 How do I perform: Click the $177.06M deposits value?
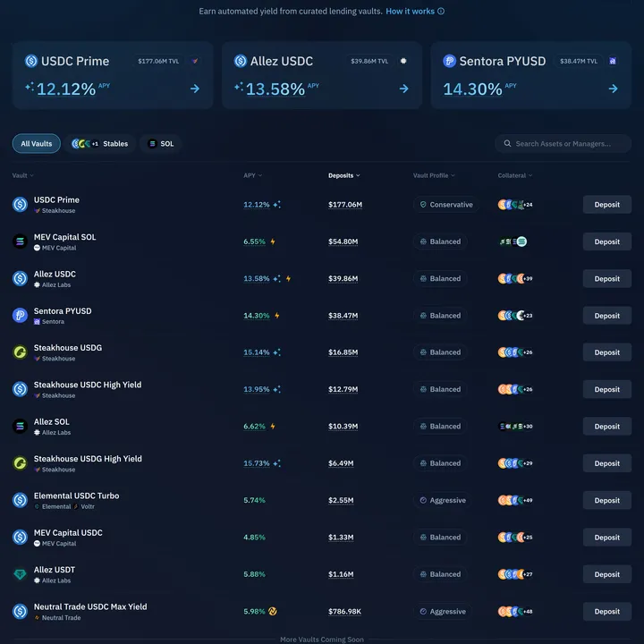[x=345, y=205]
